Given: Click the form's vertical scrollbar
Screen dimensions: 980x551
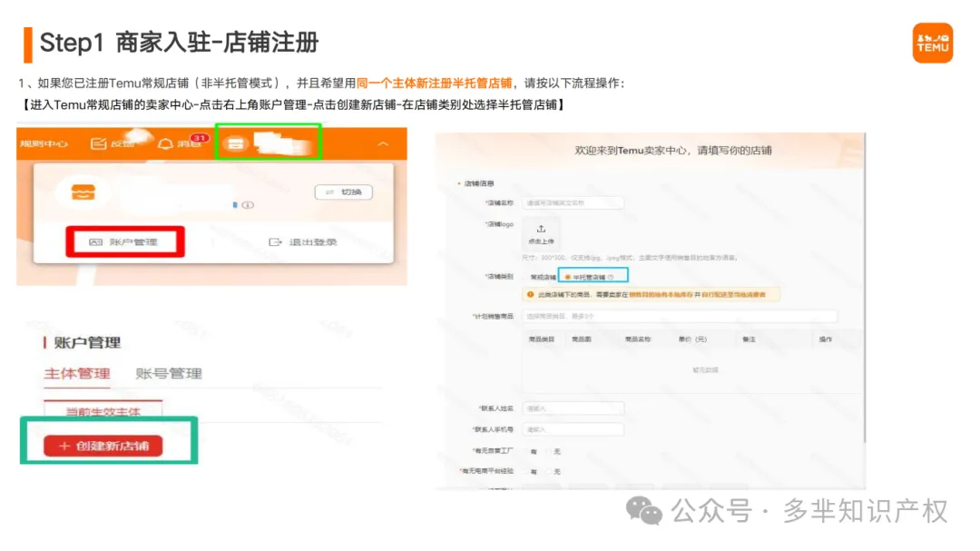Looking at the screenshot, I should pos(865,288).
